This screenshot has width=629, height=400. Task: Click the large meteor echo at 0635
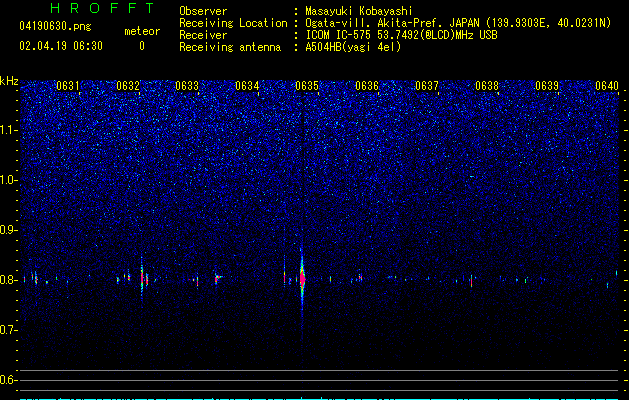point(302,279)
